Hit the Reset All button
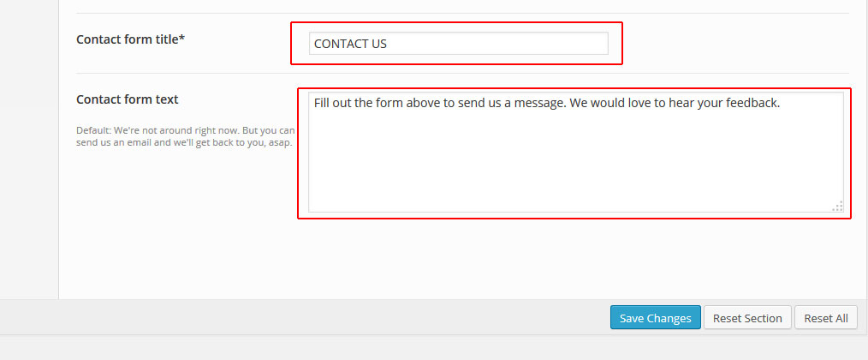Screen dimensions: 868x360 [825, 318]
